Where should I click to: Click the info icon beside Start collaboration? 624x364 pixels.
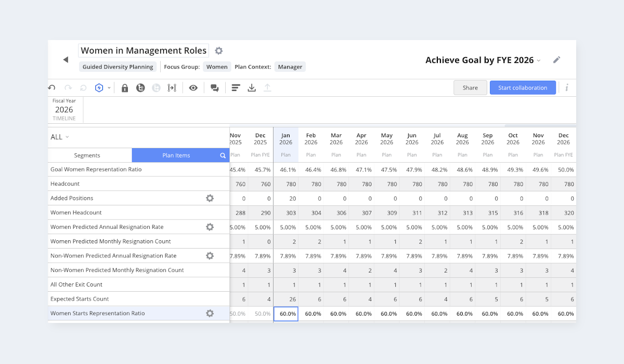567,88
